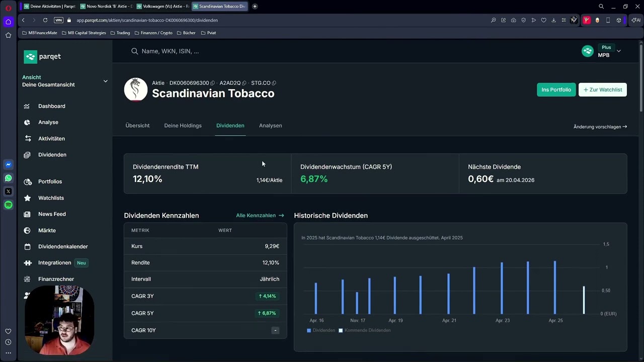Go back to the previous page

click(23, 20)
